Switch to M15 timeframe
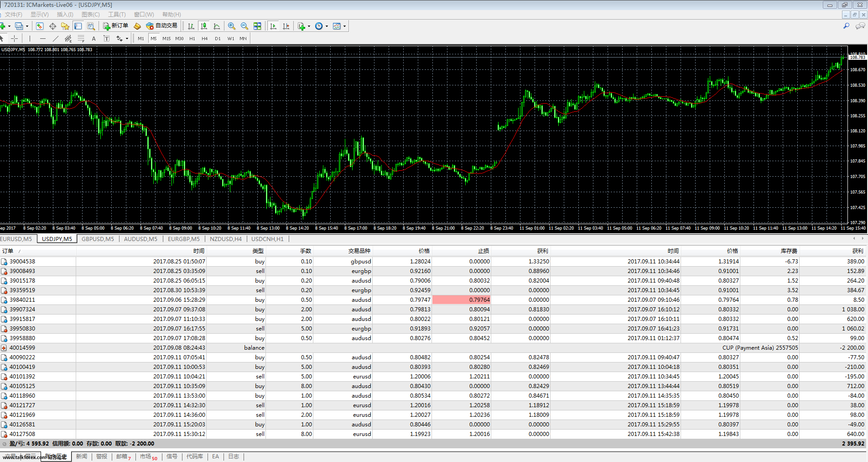The width and height of the screenshot is (868, 462). (166, 38)
